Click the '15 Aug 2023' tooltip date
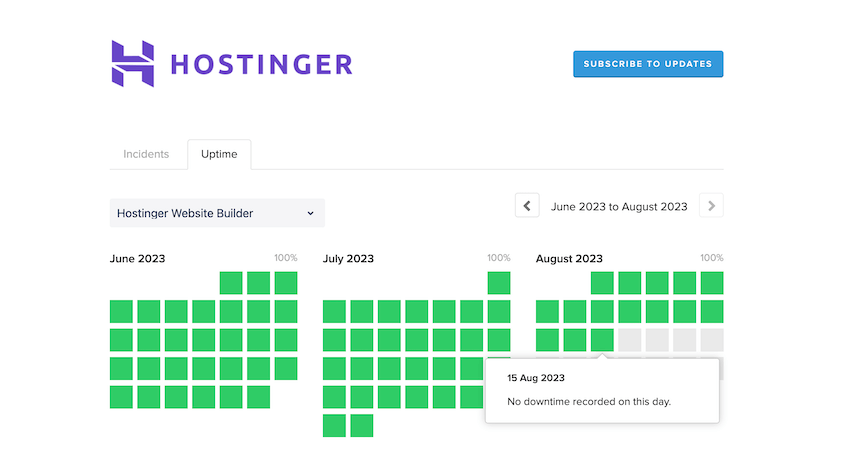Image resolution: width=845 pixels, height=470 pixels. pyautogui.click(x=536, y=378)
